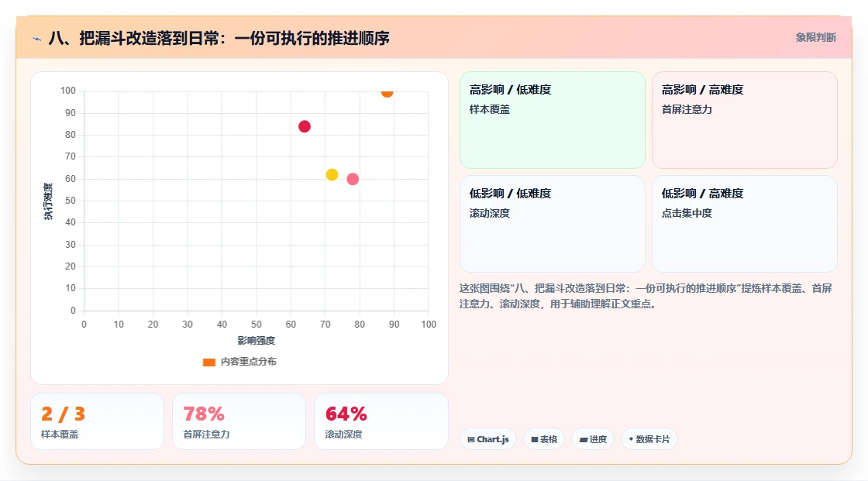Click the lightning icon before the section title

tap(37, 39)
